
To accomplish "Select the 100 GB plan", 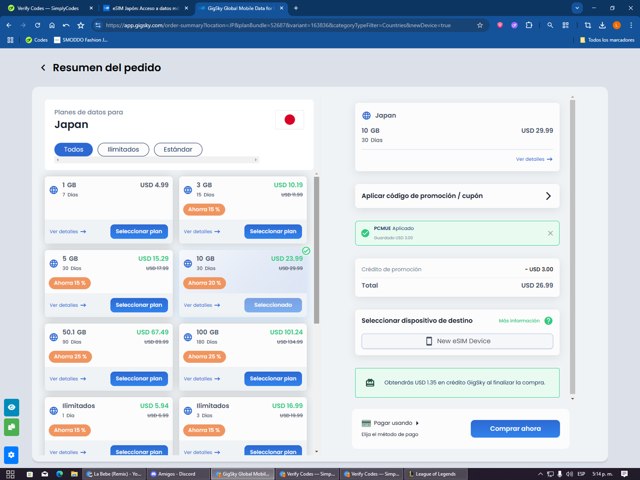I will coord(273,378).
